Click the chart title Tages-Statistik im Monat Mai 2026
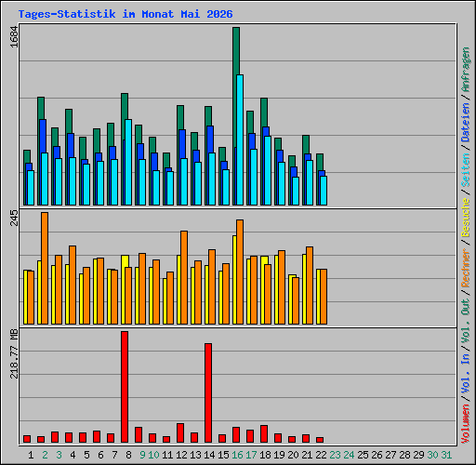This screenshot has height=465, width=476. [x=126, y=14]
